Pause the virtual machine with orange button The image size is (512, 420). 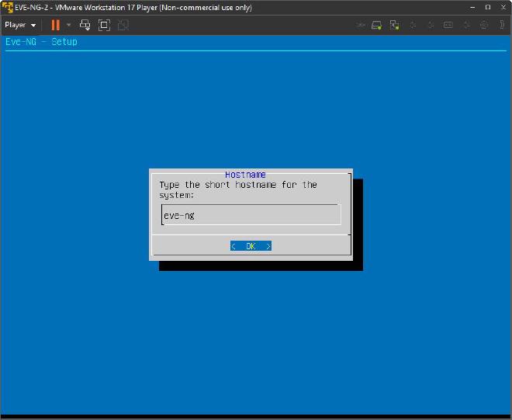56,25
